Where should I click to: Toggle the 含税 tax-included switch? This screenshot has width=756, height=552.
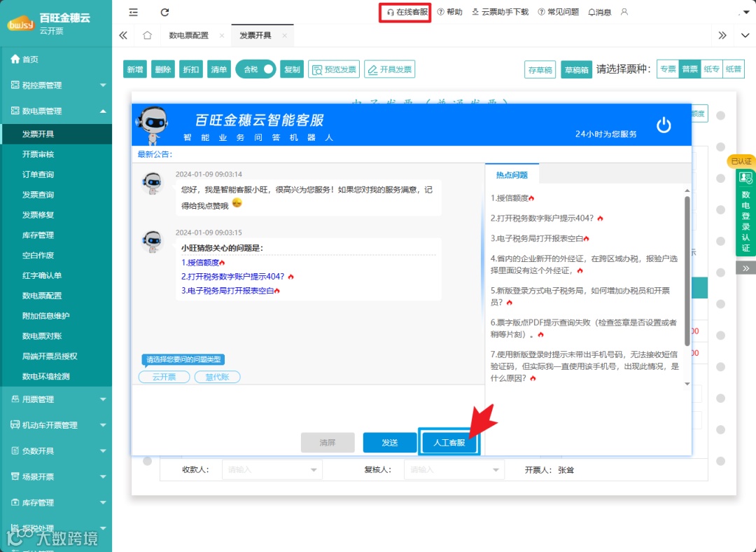click(x=255, y=69)
